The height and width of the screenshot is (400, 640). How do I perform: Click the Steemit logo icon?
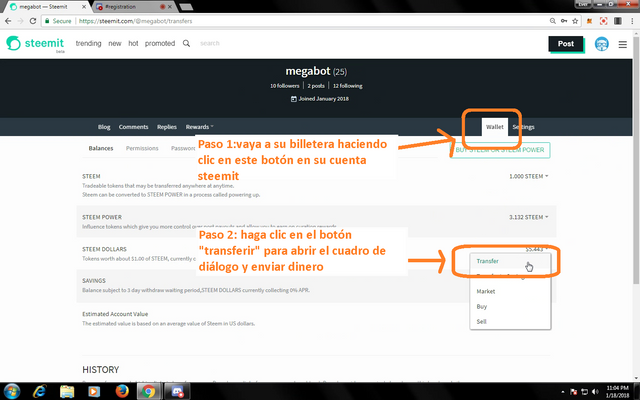[13, 43]
